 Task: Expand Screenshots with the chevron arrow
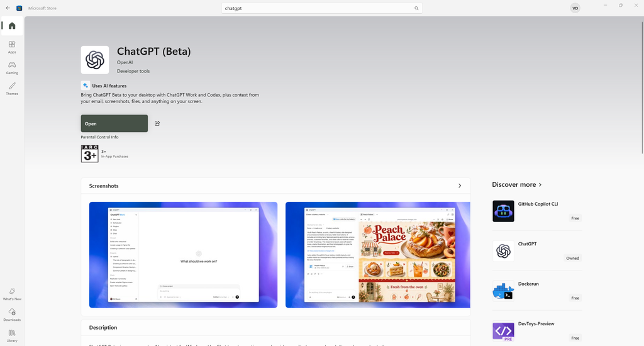[460, 186]
